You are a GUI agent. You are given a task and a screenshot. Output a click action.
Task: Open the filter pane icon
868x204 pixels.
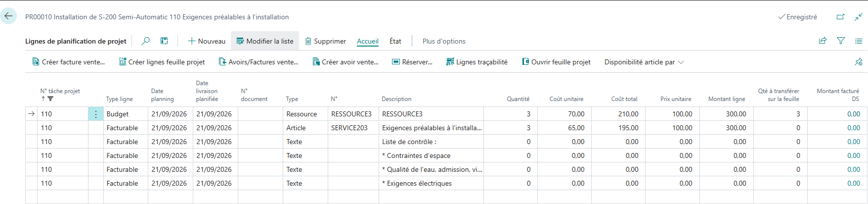pos(840,41)
